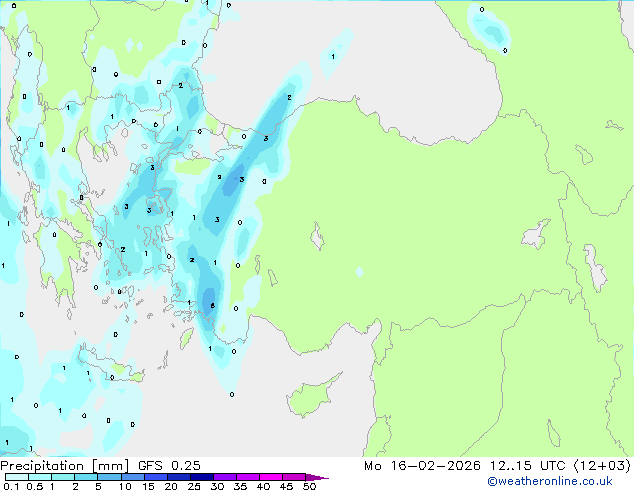This screenshot has height=490, width=634.
Task: Click the '50' legend value
Action: tap(310, 486)
